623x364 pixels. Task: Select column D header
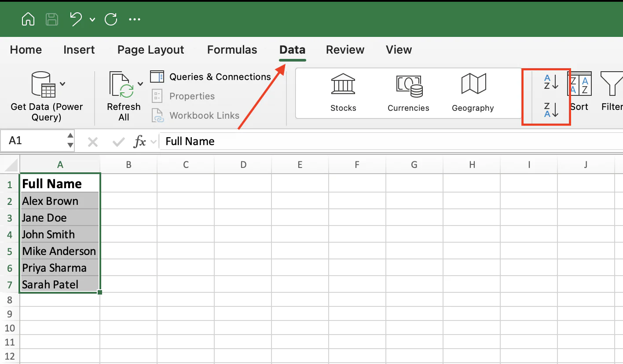243,165
